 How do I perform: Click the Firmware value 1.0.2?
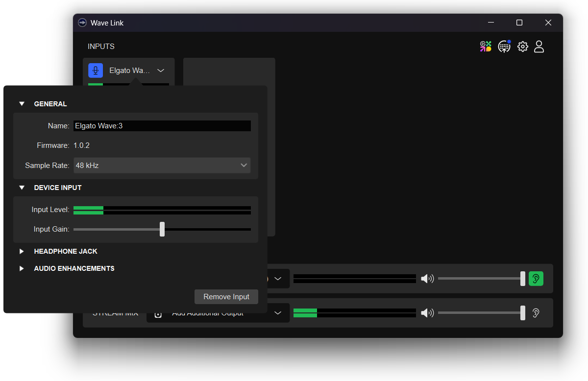point(81,145)
